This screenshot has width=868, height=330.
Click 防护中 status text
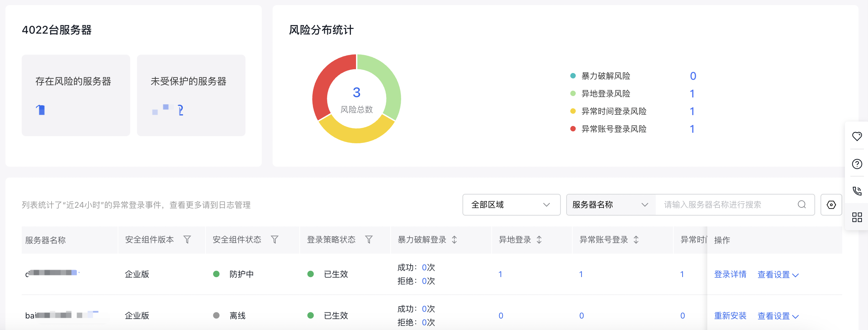point(241,274)
